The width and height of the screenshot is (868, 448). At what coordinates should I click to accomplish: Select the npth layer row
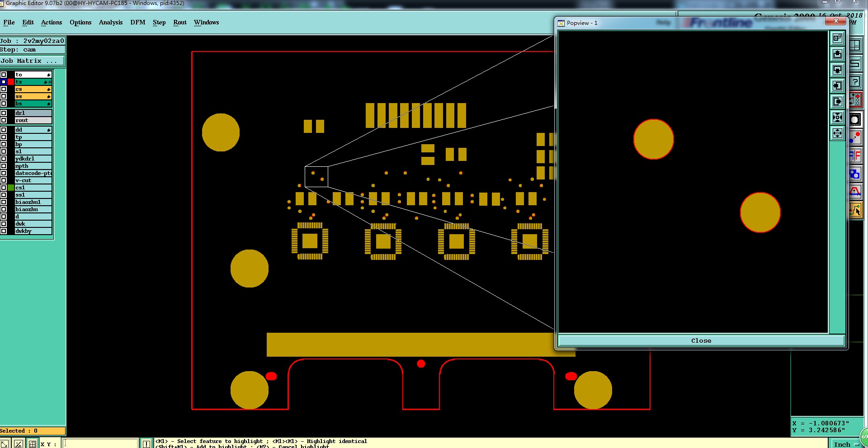[33, 166]
